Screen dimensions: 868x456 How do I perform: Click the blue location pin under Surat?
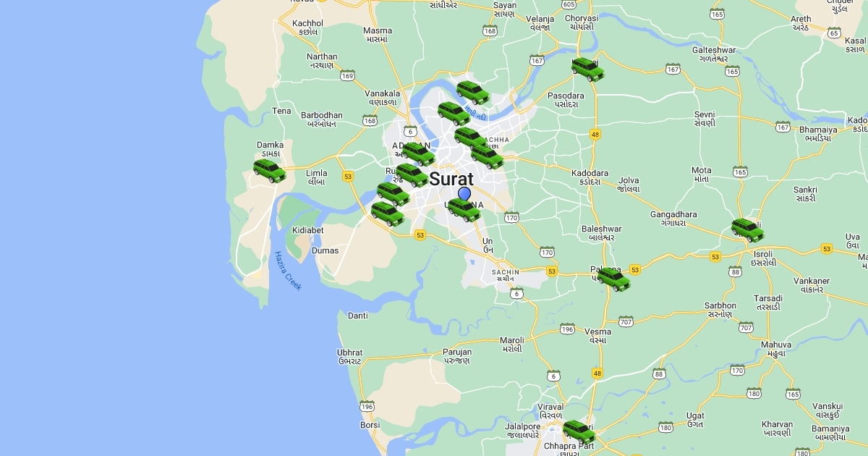(x=464, y=193)
